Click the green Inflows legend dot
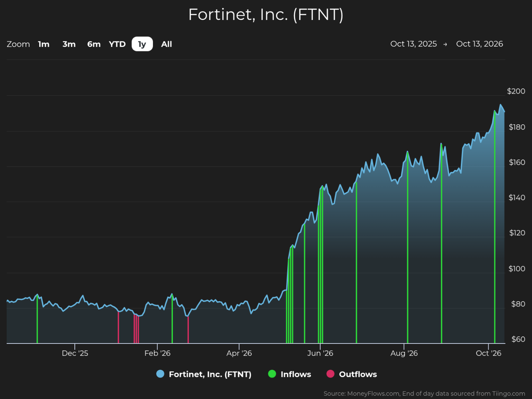Screen dimensions: 532x399 272,374
